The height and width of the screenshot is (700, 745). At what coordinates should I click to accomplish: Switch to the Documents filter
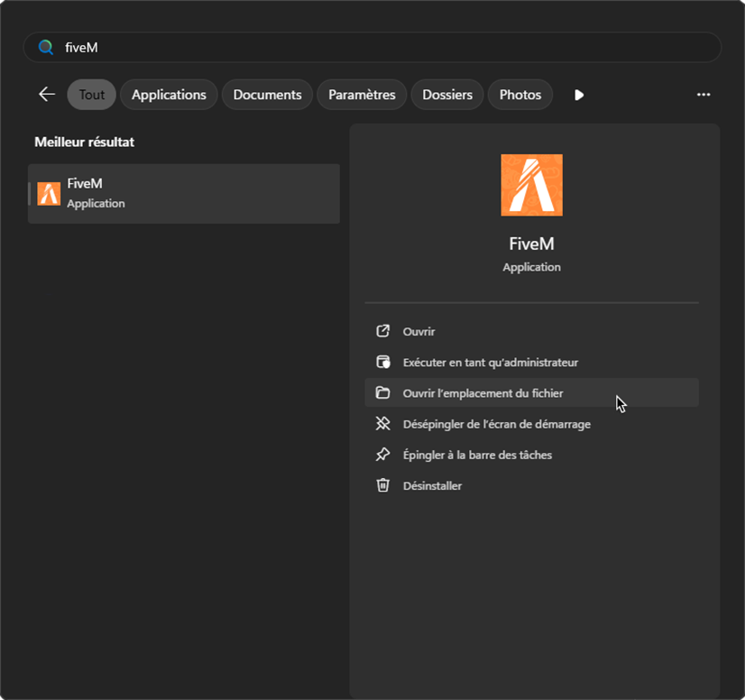tap(267, 95)
